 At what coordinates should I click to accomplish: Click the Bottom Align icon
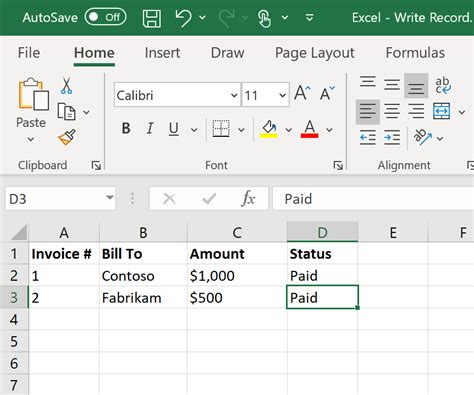(416, 86)
